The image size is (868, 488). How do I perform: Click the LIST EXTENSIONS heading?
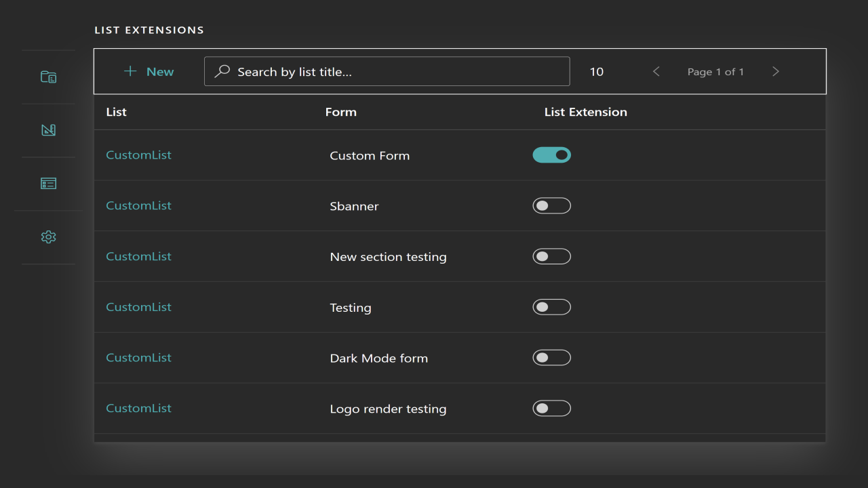[149, 30]
